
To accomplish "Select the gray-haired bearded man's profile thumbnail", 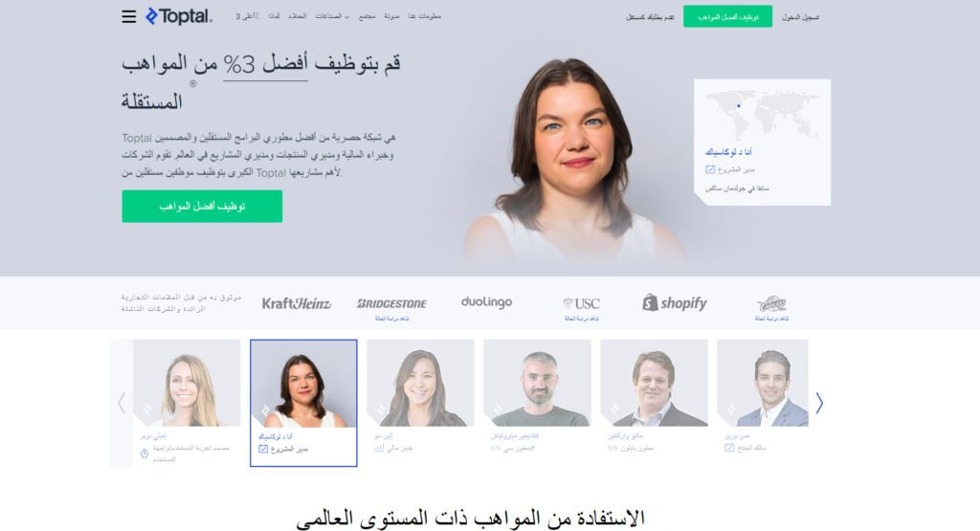I will point(537,383).
